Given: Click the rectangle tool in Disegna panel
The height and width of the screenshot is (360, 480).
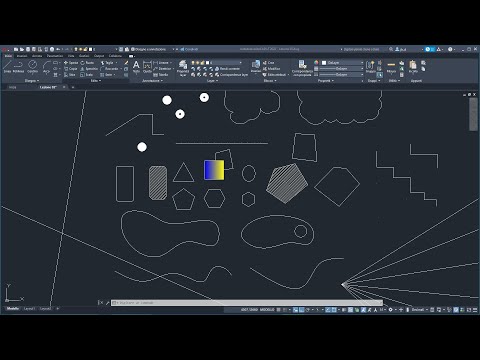Looking at the screenshot, I should (x=56, y=63).
